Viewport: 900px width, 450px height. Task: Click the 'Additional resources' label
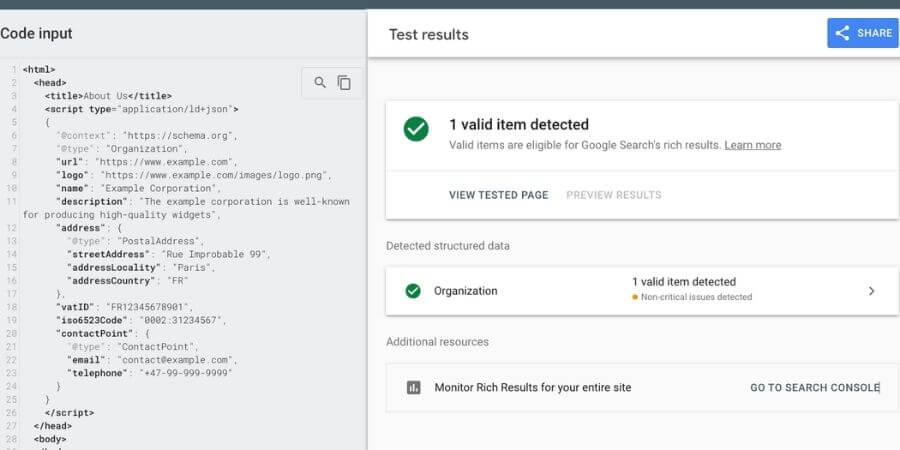click(437, 342)
